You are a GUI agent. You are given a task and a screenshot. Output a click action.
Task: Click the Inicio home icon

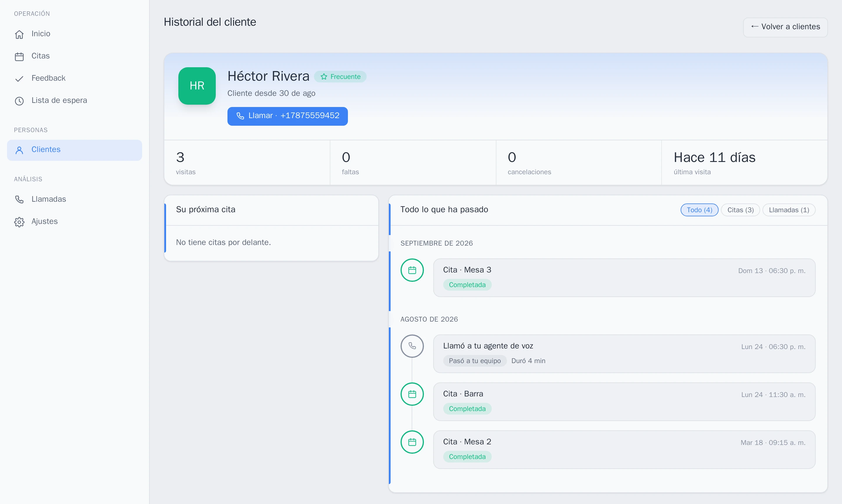(19, 34)
